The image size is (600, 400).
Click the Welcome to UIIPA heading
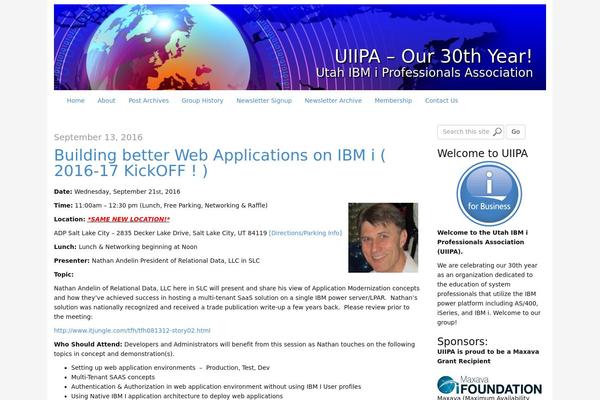483,153
